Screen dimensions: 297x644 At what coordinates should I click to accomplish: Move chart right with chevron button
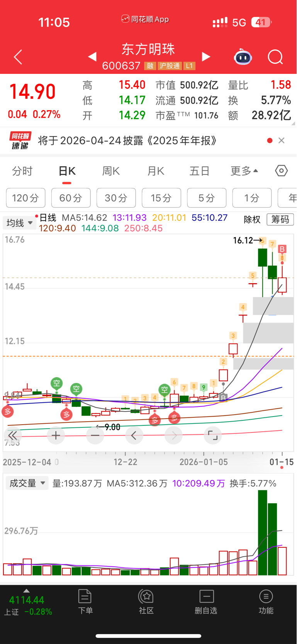pyautogui.click(x=173, y=436)
